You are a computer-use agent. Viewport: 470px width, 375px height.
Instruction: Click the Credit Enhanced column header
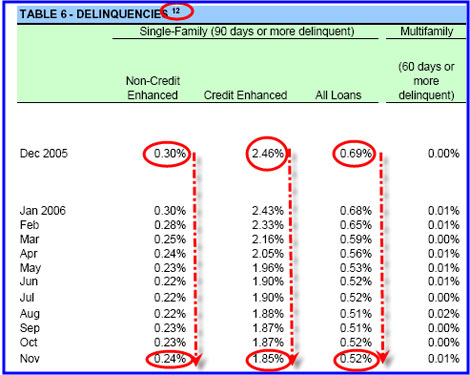245,95
